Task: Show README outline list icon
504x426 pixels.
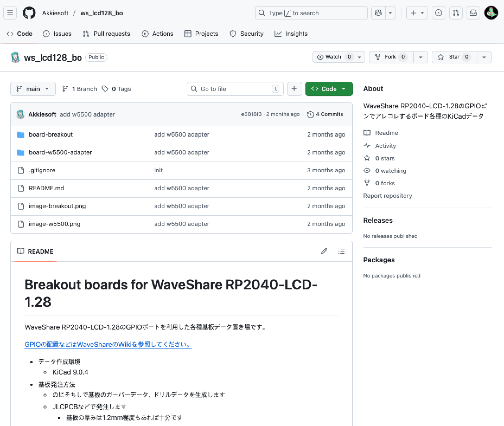Action: click(x=341, y=251)
